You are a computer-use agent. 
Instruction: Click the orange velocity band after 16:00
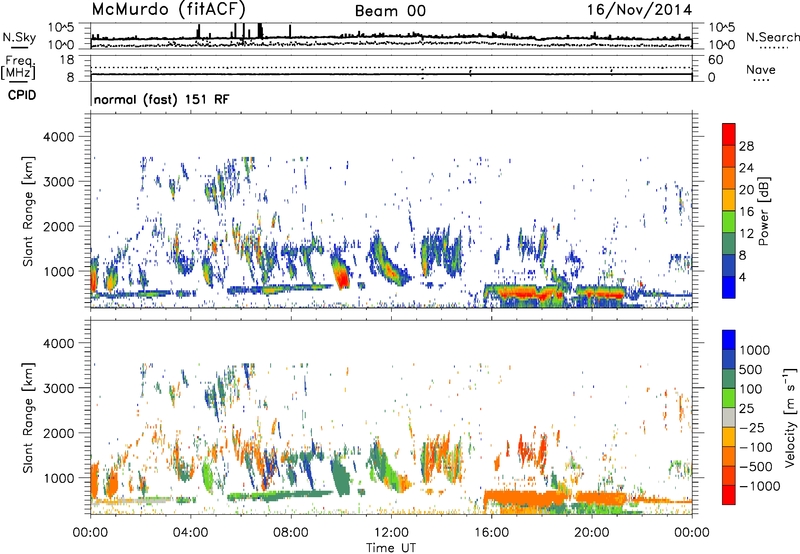tap(526, 497)
